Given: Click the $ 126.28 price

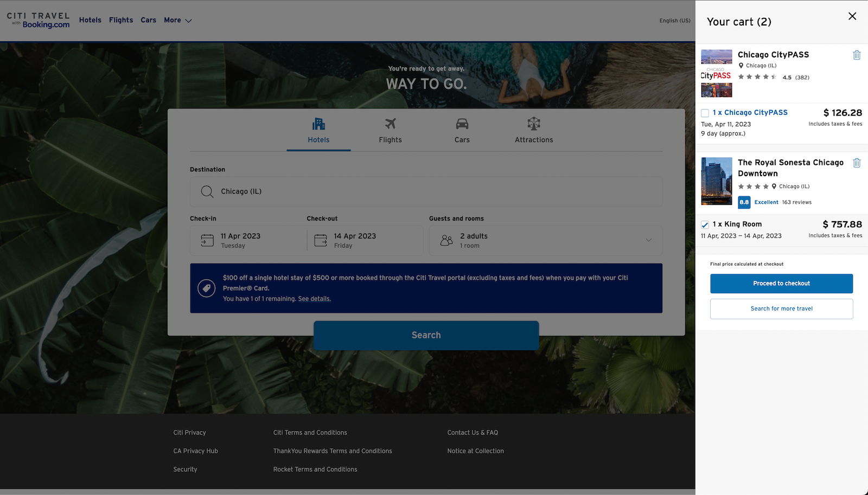Looking at the screenshot, I should tap(843, 113).
